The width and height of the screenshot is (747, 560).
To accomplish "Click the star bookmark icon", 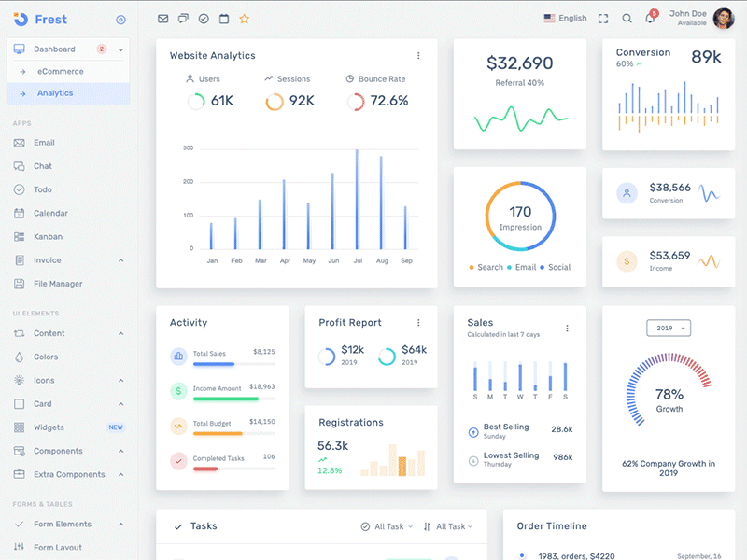I will [x=245, y=19].
